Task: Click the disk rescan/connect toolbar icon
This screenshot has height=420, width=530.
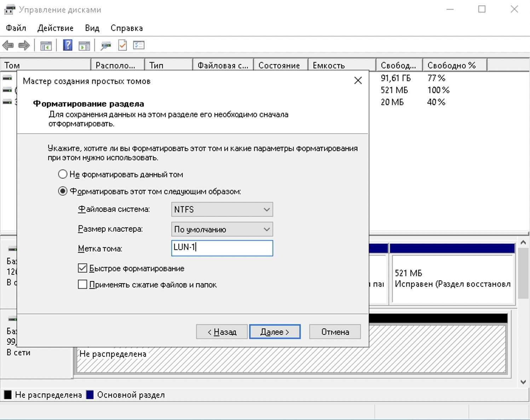Action: click(105, 46)
